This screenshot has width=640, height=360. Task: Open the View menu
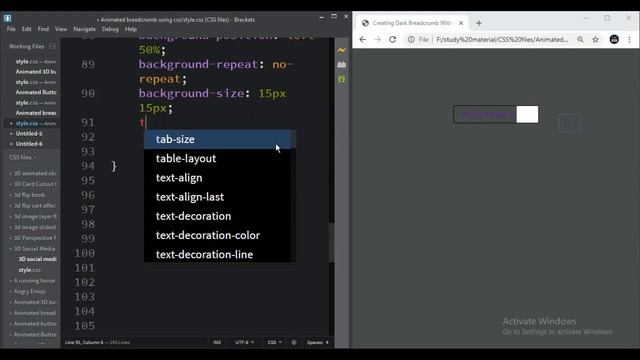click(x=61, y=29)
